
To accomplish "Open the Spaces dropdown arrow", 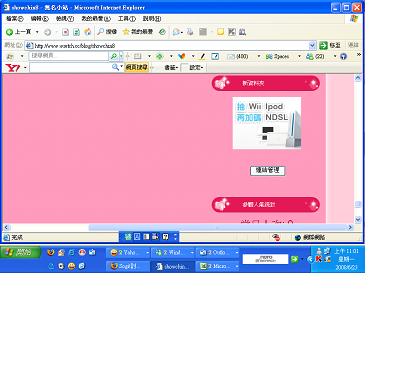I will (299, 56).
